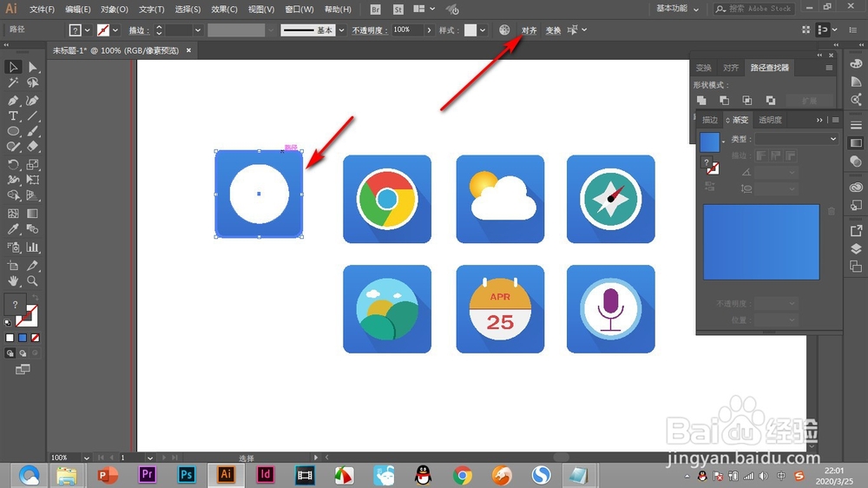Open zoom level 100% dropdown at bottom
This screenshot has height=488, width=868.
(x=86, y=458)
